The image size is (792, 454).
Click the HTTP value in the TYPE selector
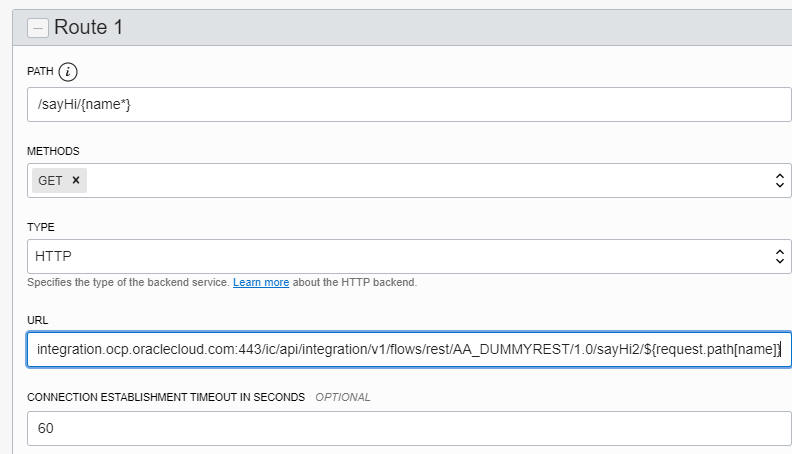(53, 256)
